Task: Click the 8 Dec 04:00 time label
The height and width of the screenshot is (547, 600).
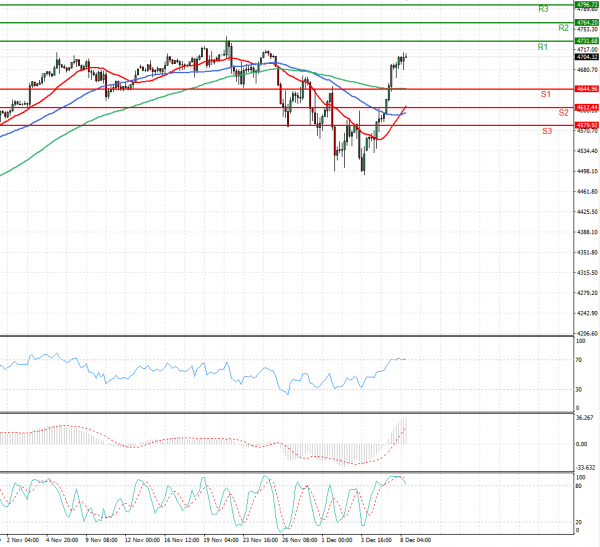Action: pyautogui.click(x=416, y=540)
